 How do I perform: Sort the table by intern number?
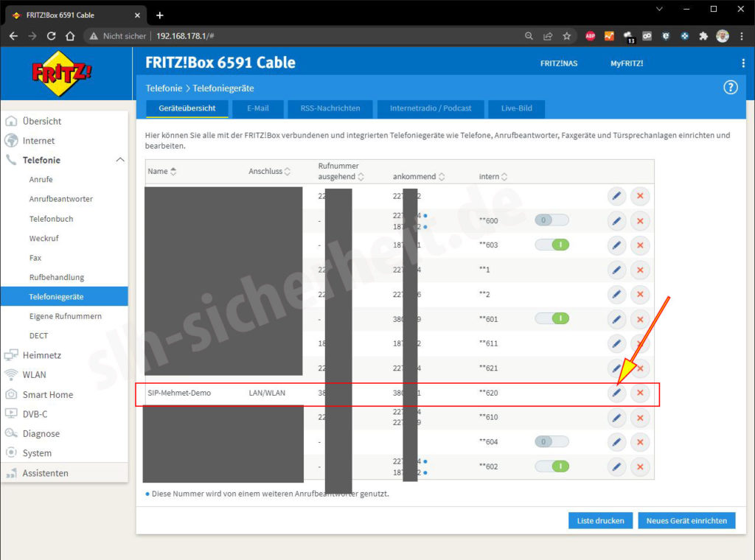(493, 177)
